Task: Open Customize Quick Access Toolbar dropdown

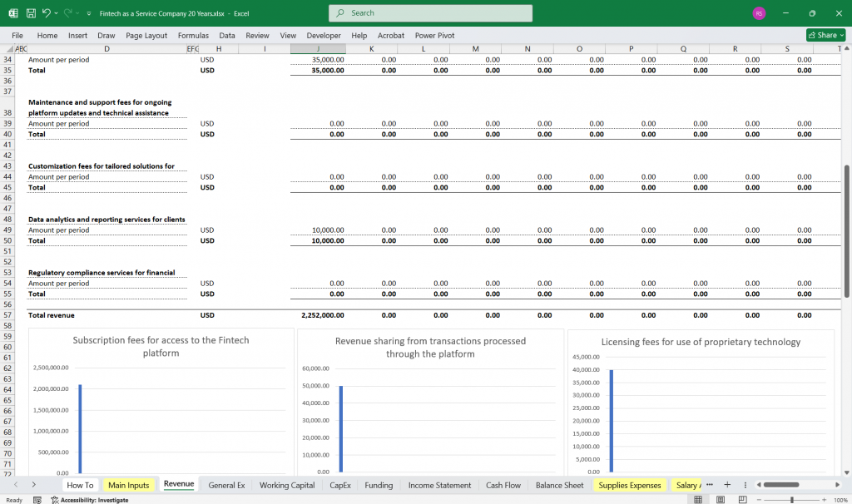Action: point(89,13)
